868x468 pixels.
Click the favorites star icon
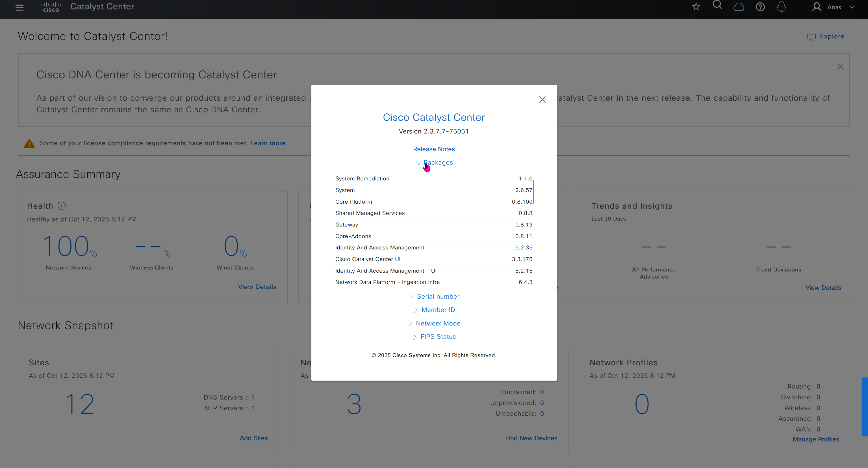click(696, 7)
